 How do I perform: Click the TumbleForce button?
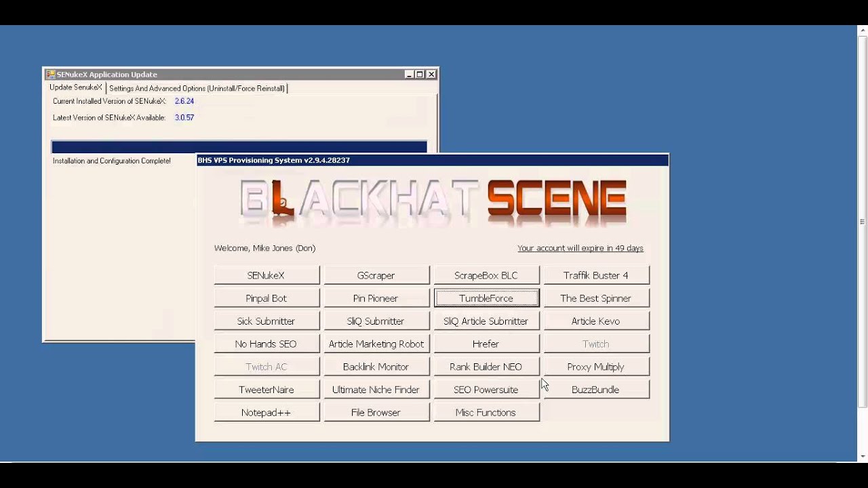pyautogui.click(x=486, y=298)
